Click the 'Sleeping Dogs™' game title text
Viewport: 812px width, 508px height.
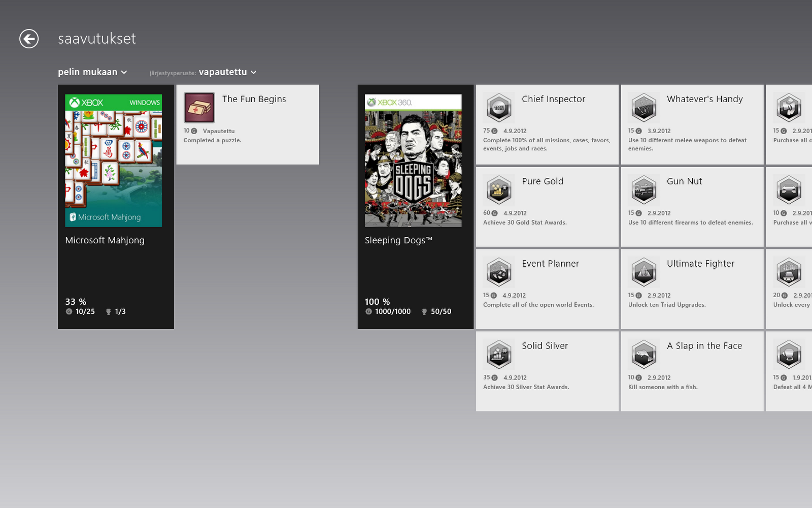(398, 240)
